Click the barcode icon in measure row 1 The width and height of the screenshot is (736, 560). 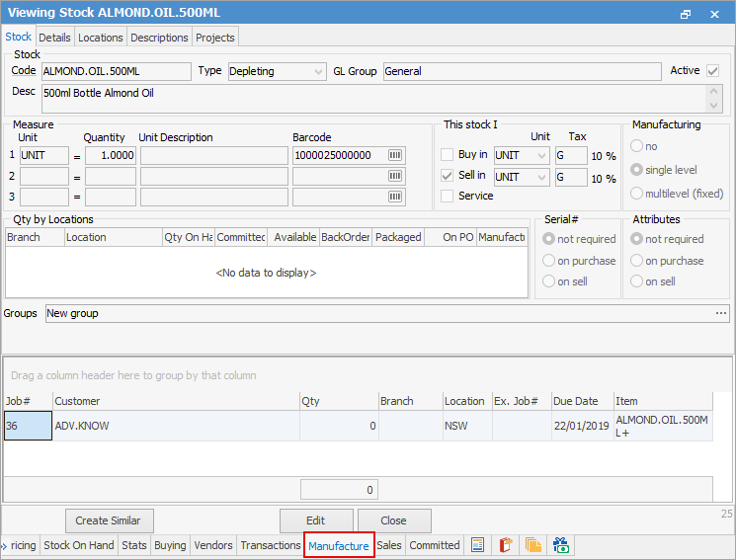click(x=395, y=155)
